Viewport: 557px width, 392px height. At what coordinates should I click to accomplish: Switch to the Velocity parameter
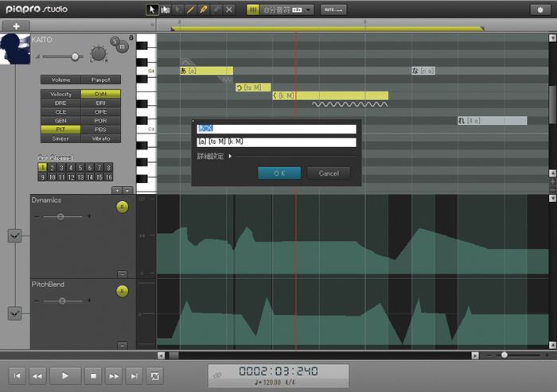point(61,94)
